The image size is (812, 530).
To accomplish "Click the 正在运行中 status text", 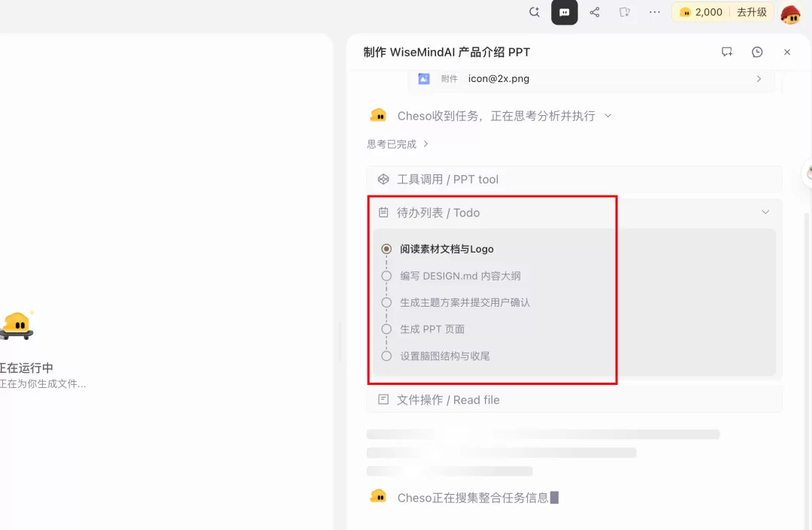I will coord(26,368).
